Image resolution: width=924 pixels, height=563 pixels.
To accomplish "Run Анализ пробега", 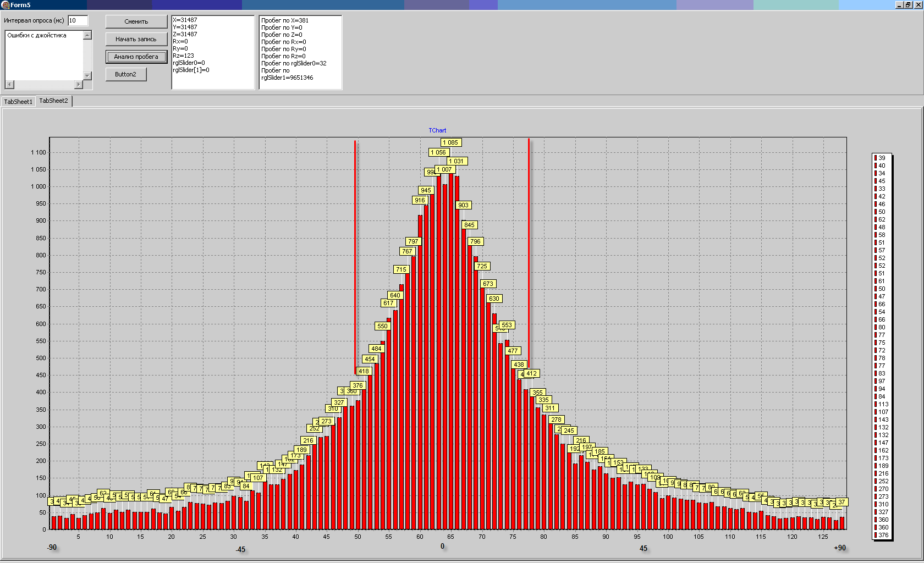I will pyautogui.click(x=136, y=57).
